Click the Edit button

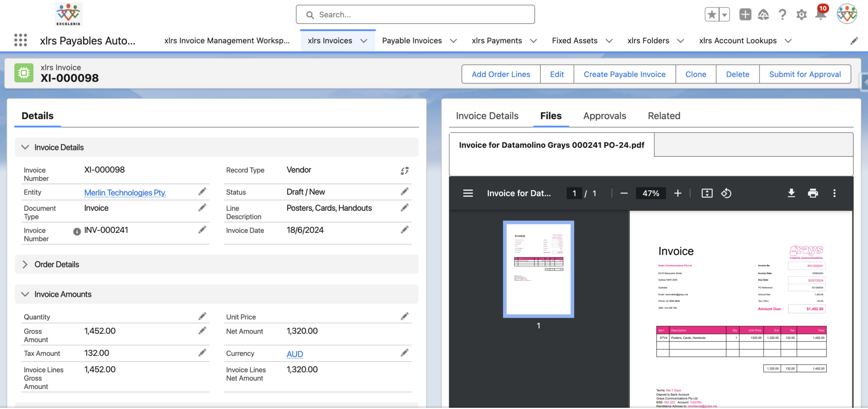pos(557,74)
